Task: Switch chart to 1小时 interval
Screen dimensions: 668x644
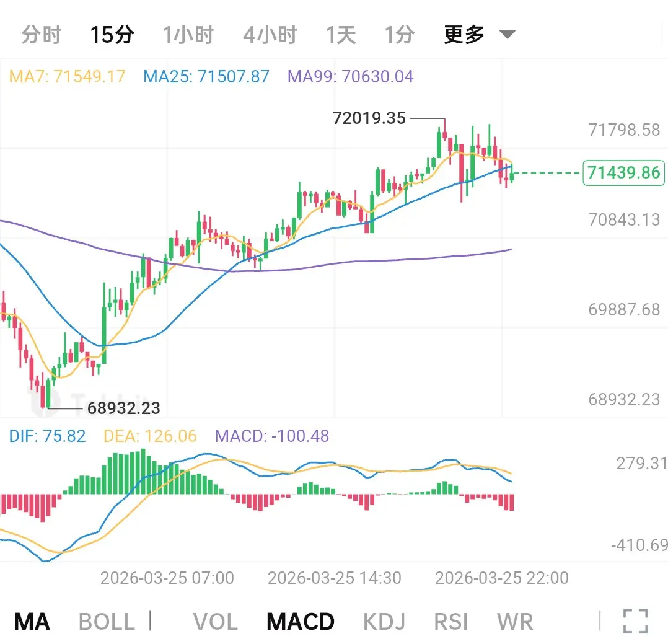Action: pos(188,35)
